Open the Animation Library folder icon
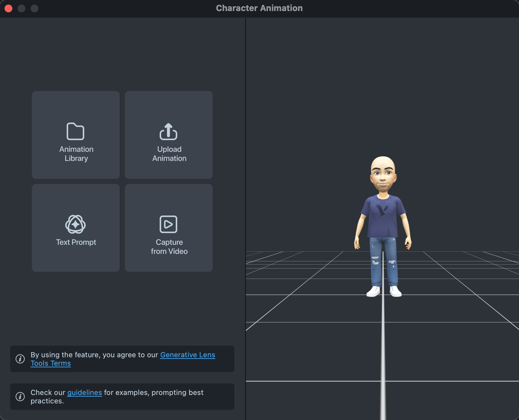The image size is (519, 420). coord(75,131)
